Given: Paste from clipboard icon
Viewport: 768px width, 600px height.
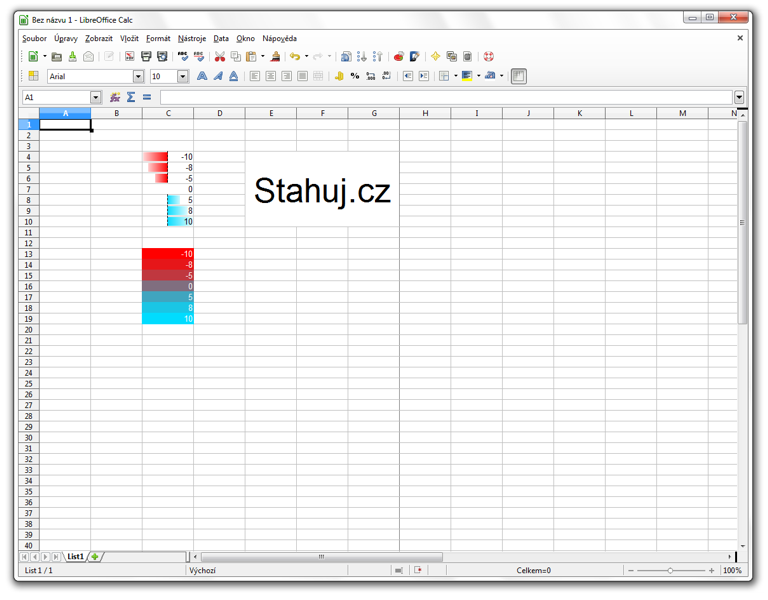Looking at the screenshot, I should pos(251,56).
